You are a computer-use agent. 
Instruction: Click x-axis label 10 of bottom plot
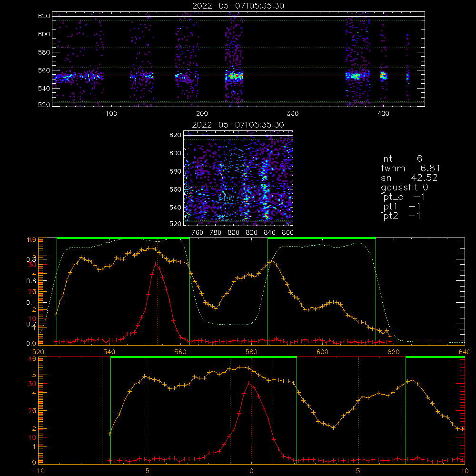(465, 471)
